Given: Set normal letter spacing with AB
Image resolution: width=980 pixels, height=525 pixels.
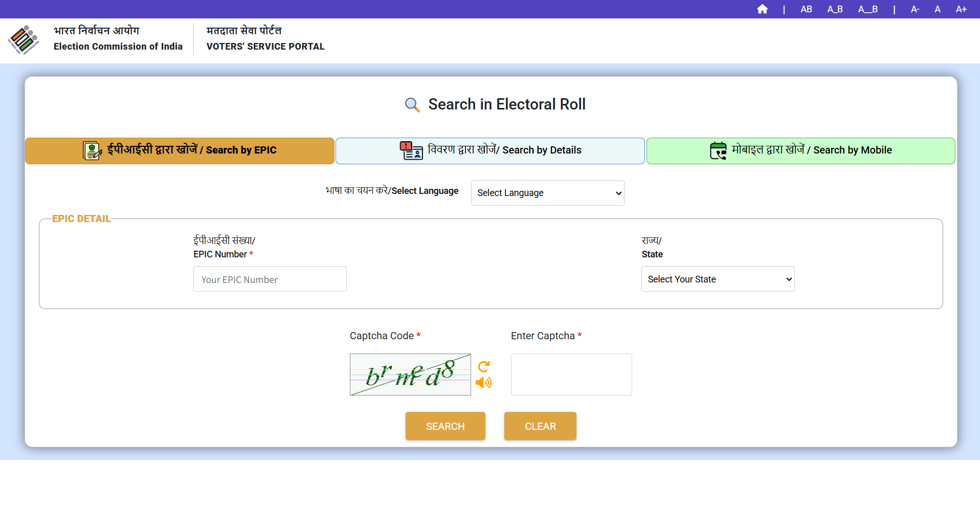Looking at the screenshot, I should pos(806,9).
